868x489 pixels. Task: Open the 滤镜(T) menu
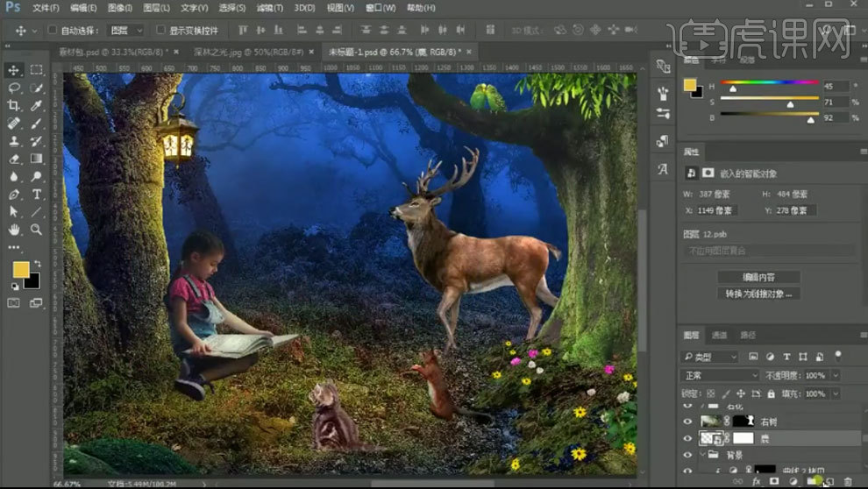[269, 8]
